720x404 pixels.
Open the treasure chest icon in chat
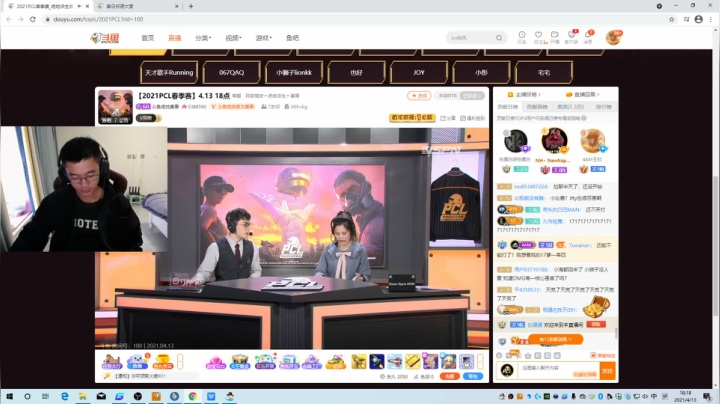click(596, 307)
